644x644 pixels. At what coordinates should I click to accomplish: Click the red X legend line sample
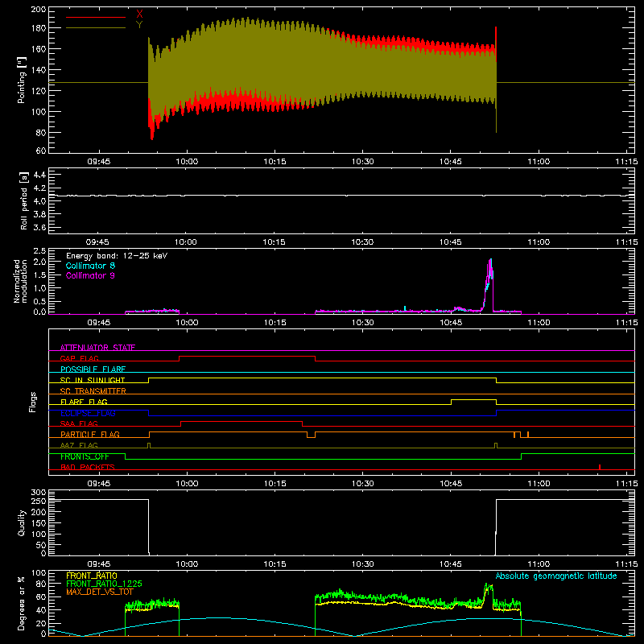96,17
